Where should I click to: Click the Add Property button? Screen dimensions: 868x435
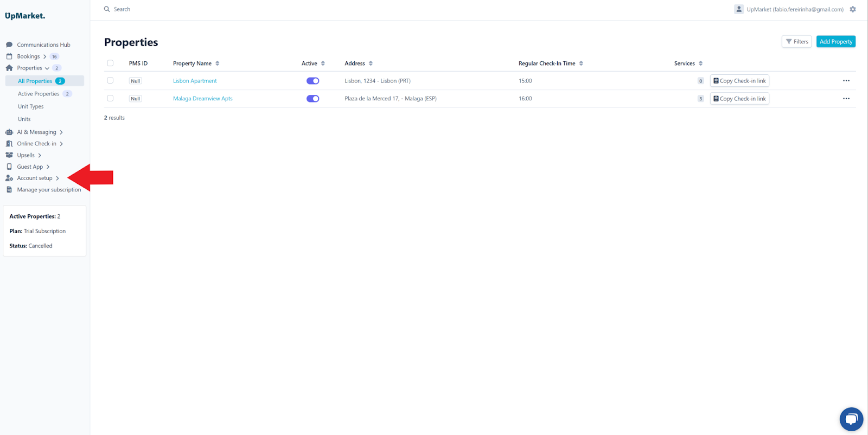[836, 42]
